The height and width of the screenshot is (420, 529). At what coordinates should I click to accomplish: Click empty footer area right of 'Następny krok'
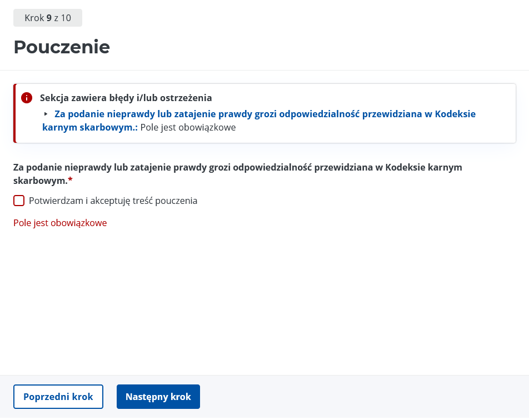[365, 397]
